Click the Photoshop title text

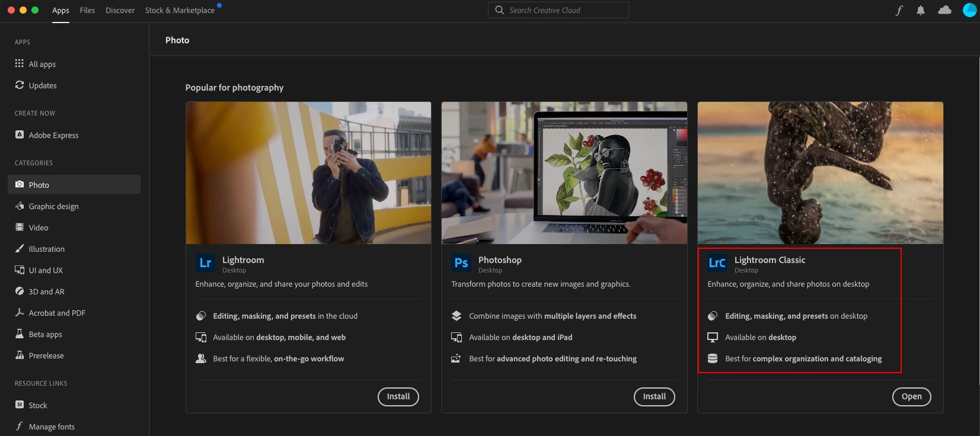500,260
